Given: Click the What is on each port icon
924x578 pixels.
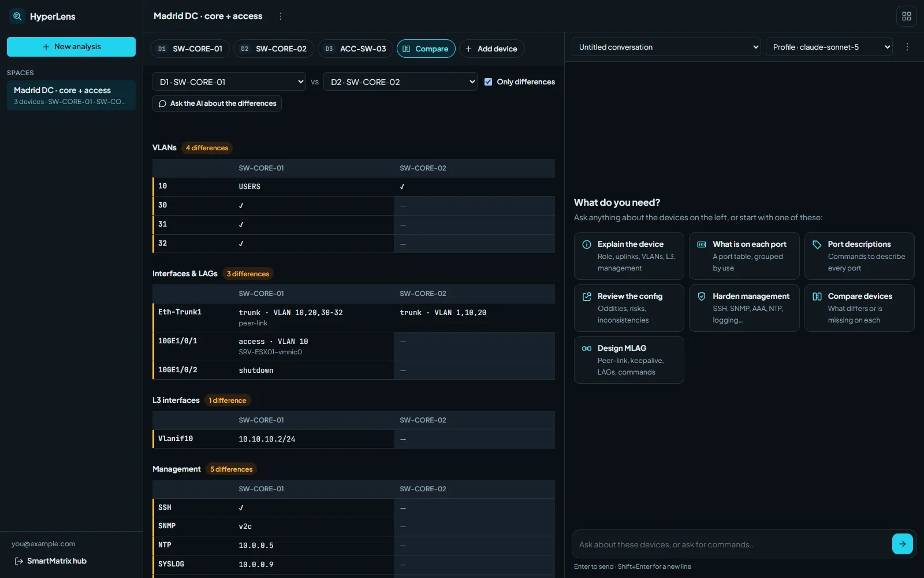Looking at the screenshot, I should click(702, 244).
